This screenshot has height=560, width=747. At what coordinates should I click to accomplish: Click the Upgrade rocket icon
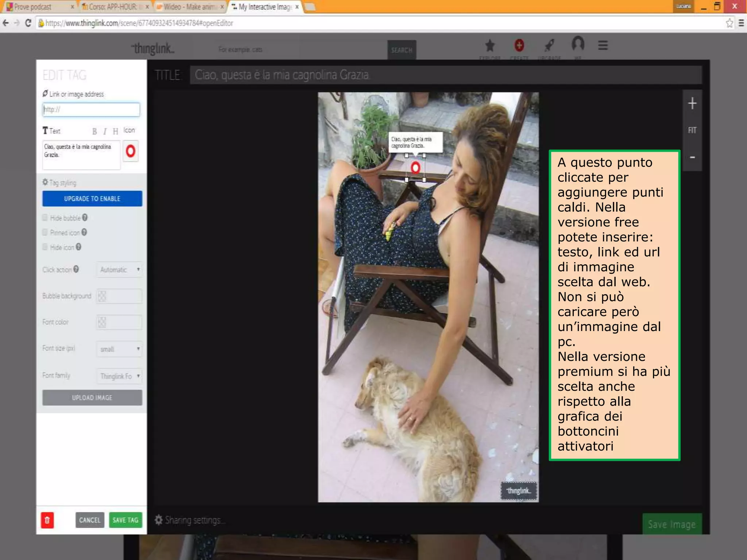point(549,46)
